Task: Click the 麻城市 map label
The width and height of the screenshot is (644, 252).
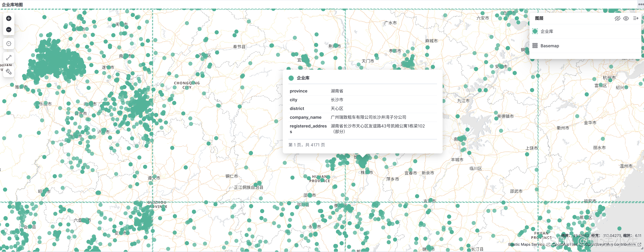Action: coord(431,41)
